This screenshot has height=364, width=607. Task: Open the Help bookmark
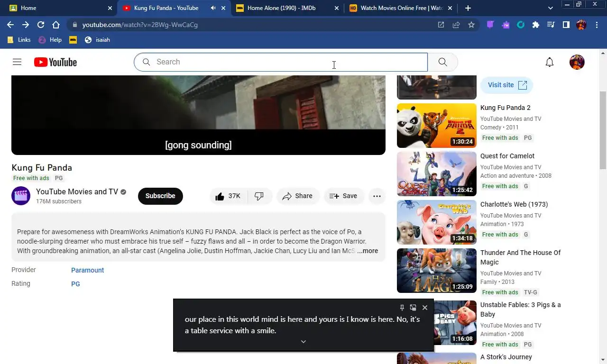(x=50, y=40)
